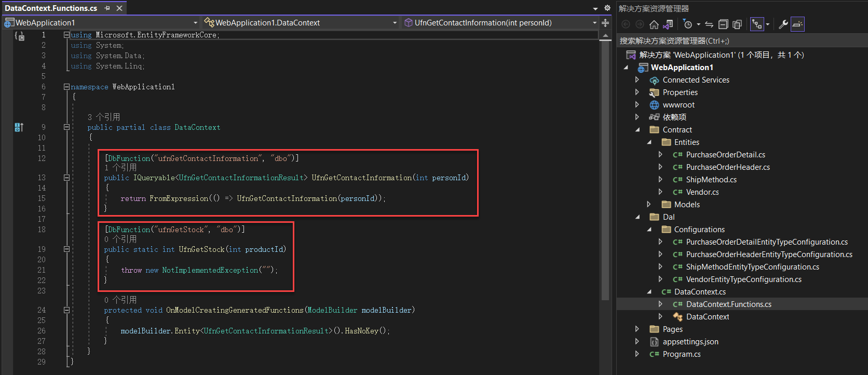Select the solution 'WebApplication1' root node
Viewport: 868px width, 375px height.
point(722,55)
